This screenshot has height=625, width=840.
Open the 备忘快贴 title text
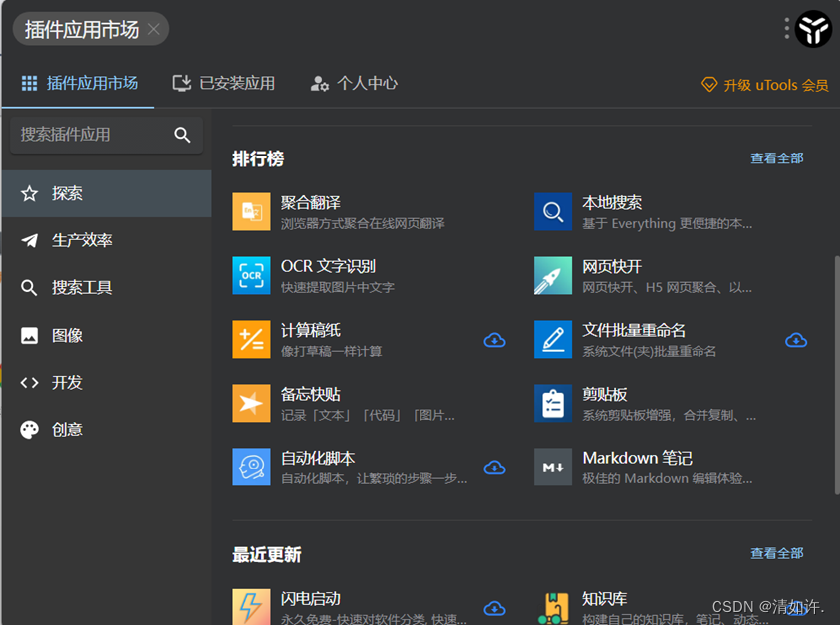click(311, 394)
